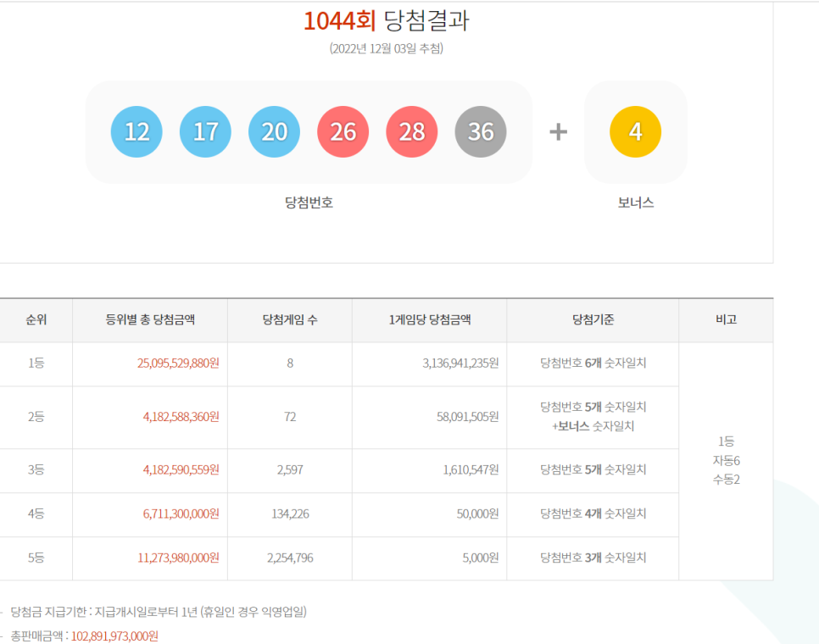Click the 1등 rank cell
The width and height of the screenshot is (819, 644).
tap(36, 364)
